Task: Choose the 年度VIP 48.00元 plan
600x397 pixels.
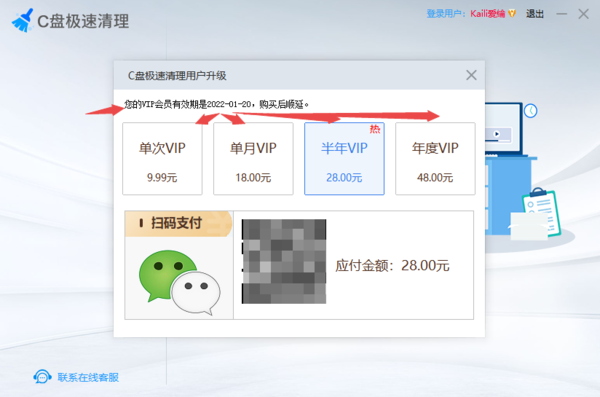Action: point(435,159)
